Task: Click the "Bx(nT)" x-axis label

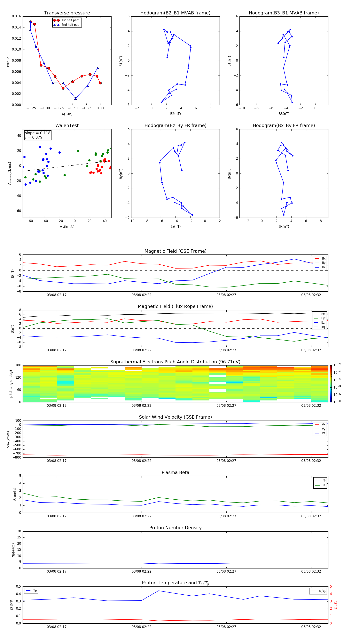Action: tap(284, 227)
